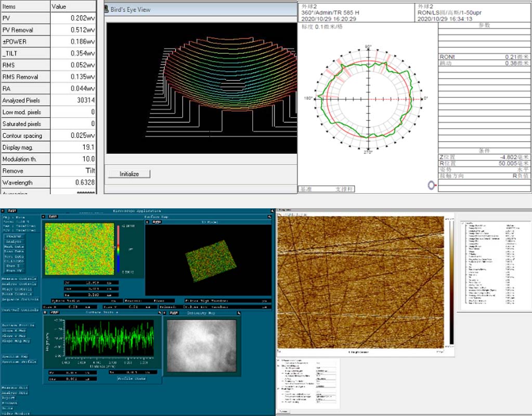Click the probe direction icon on the roundness report
Screen dimensions: 532x416
432,184
